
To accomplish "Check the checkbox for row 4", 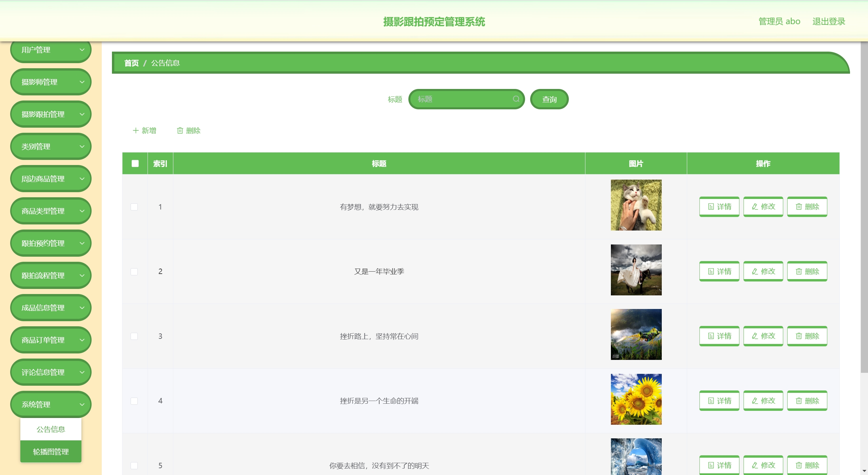I will [134, 401].
